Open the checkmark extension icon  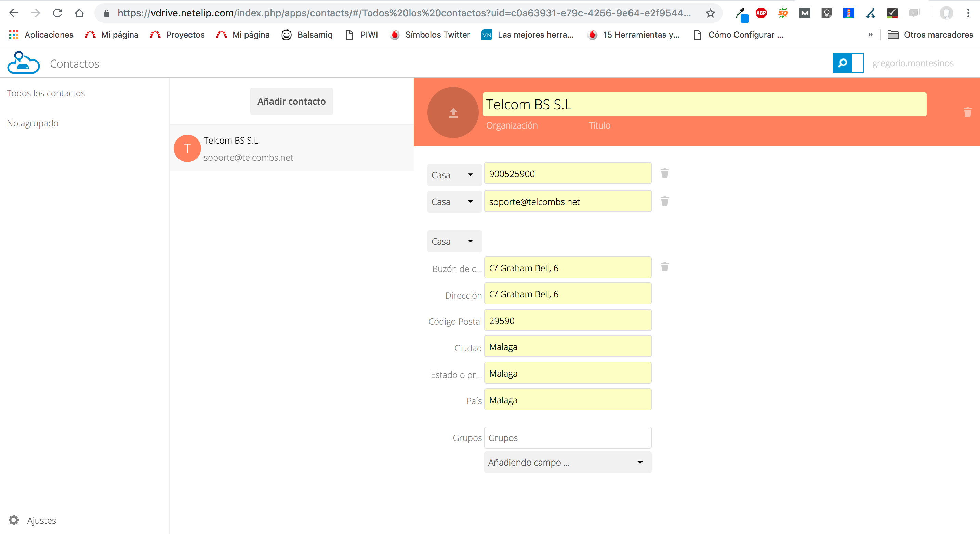(x=892, y=13)
